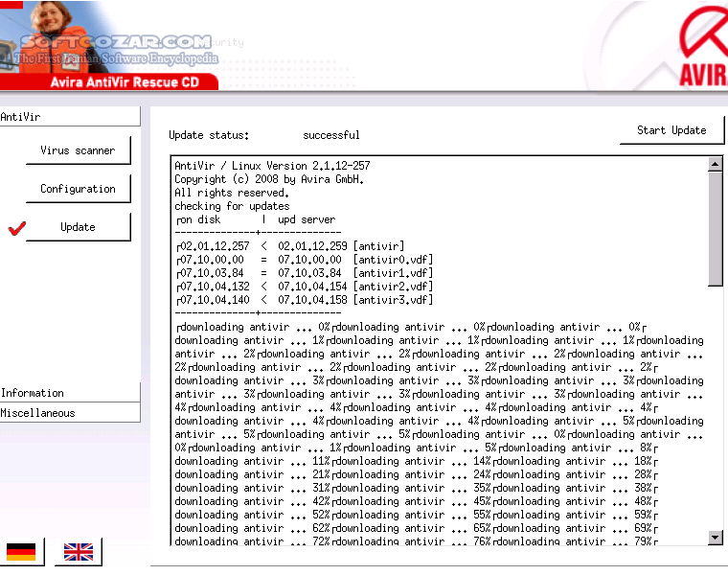Image resolution: width=728 pixels, height=575 pixels.
Task: Click the '[antivir1.vdf]' row
Action: point(305,273)
